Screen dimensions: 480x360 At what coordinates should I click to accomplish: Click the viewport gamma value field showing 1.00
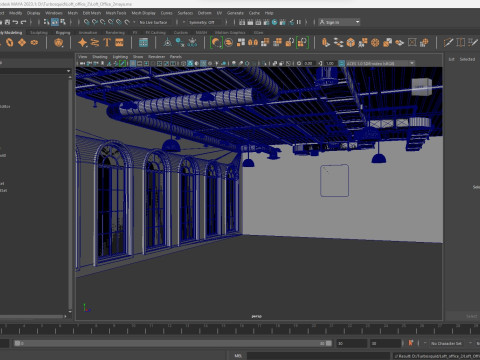[330, 63]
